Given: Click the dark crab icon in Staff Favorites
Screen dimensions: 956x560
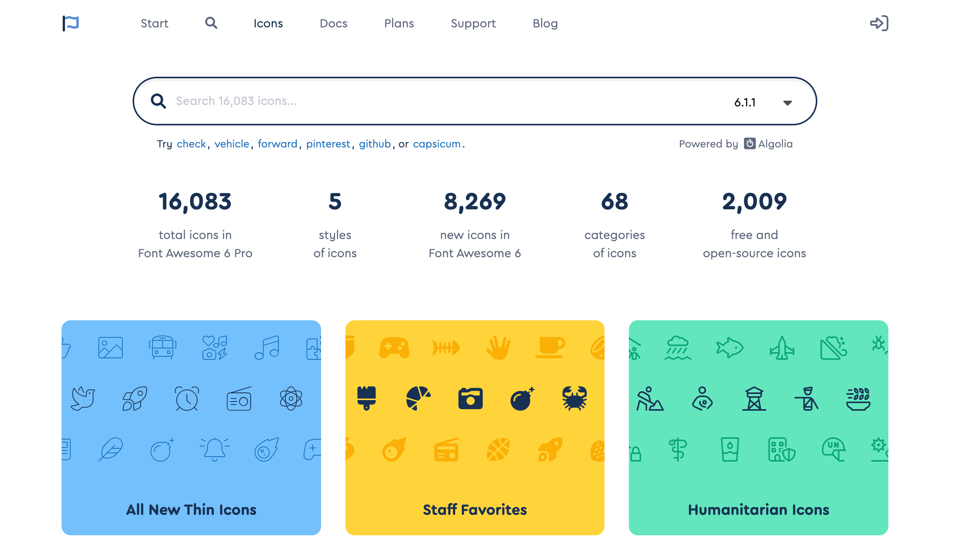Looking at the screenshot, I should click(x=574, y=399).
